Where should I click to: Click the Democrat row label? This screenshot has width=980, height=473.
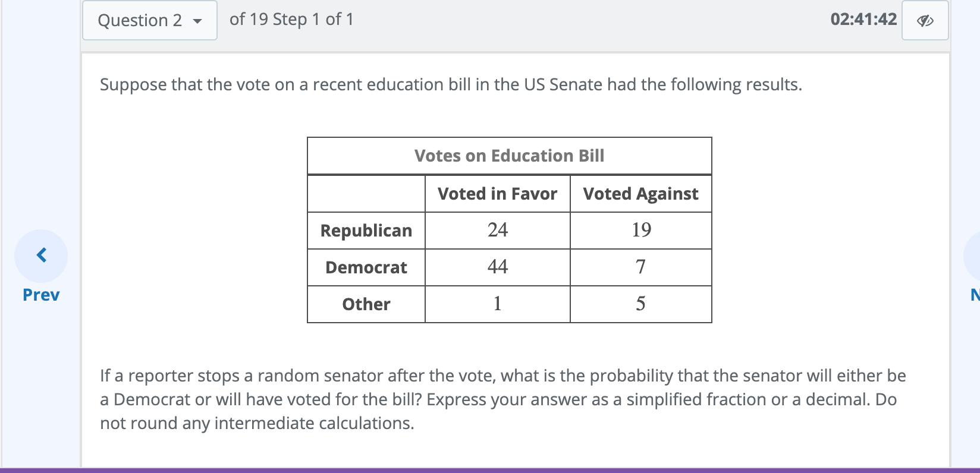pos(366,267)
